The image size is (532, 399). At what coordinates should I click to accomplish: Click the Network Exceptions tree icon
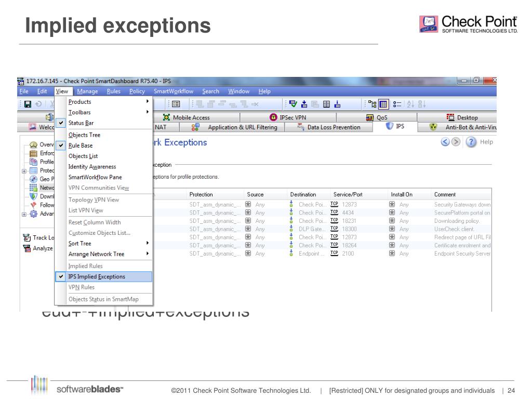(33, 188)
